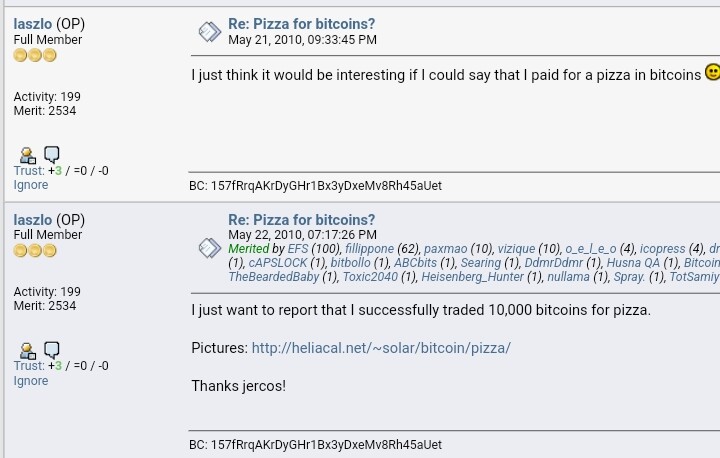The image size is (720, 458).
Task: Open heliacal.net pizza pictures link
Action: pyautogui.click(x=381, y=348)
